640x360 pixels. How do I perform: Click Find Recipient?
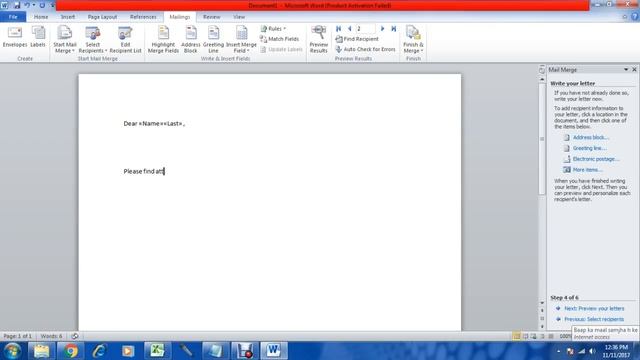tap(357, 39)
